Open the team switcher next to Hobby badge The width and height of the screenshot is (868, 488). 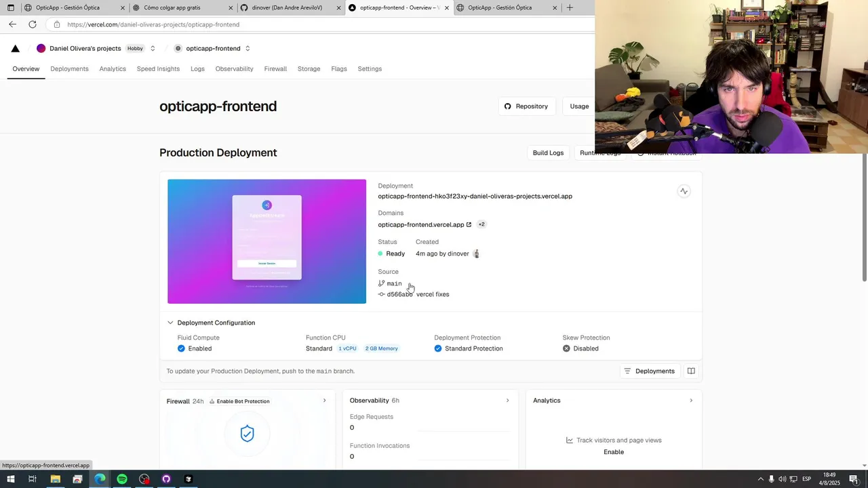(x=153, y=48)
